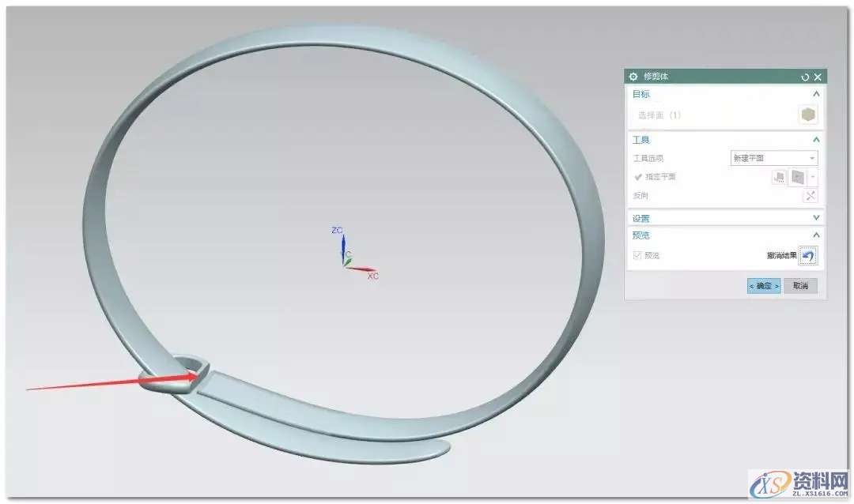
Task: Click the 指定平面 step label
Action: pyautogui.click(x=660, y=177)
